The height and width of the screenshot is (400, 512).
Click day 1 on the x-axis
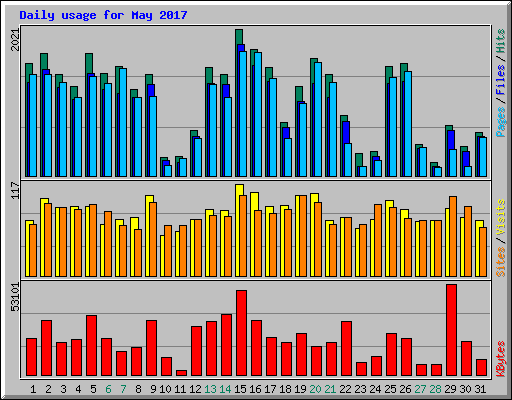pos(33,389)
